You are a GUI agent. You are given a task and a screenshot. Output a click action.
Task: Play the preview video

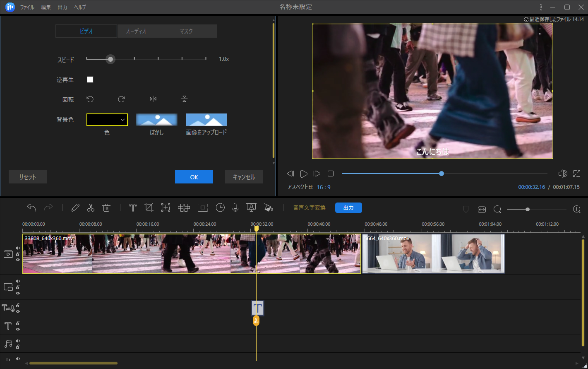[x=304, y=174]
